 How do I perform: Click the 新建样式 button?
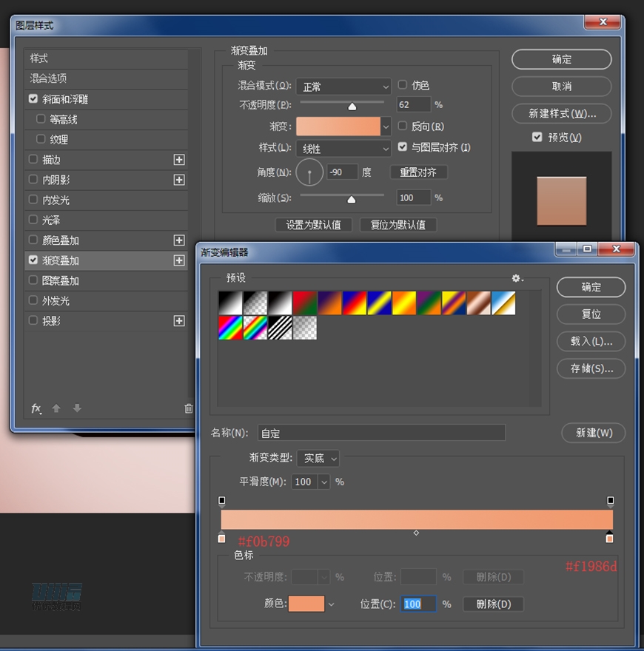tap(561, 114)
